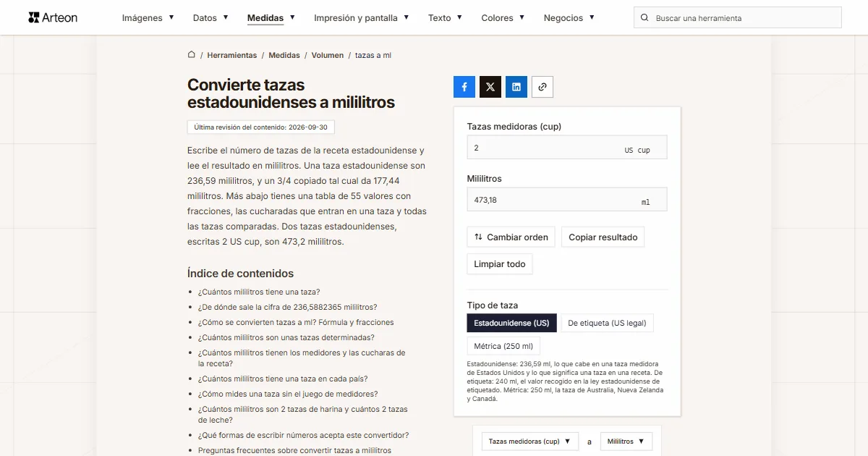Click the page title Convierte tazas estadounidenses a mililitros
The width and height of the screenshot is (868, 456).
pos(291,94)
